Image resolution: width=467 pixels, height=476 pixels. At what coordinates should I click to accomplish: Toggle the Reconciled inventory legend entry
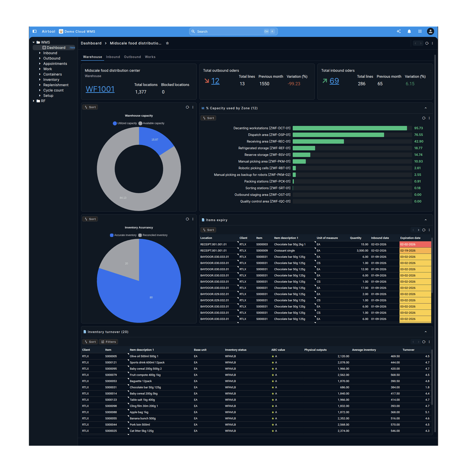tap(153, 235)
